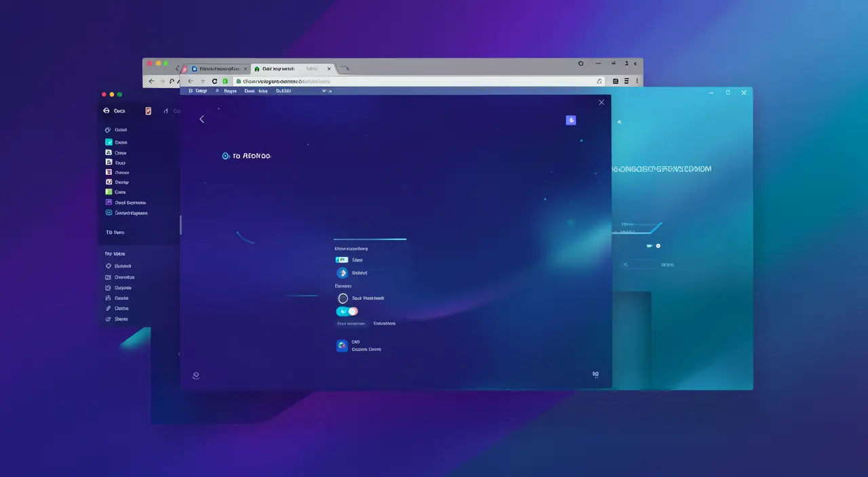This screenshot has height=477, width=868.
Task: Toggle the small switch in the teal window
Action: click(654, 246)
